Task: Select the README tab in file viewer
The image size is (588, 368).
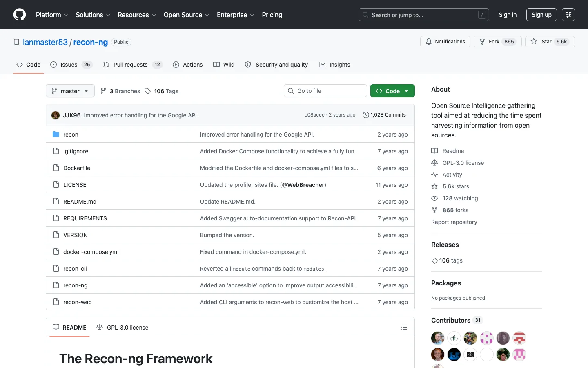Action: [x=69, y=328]
